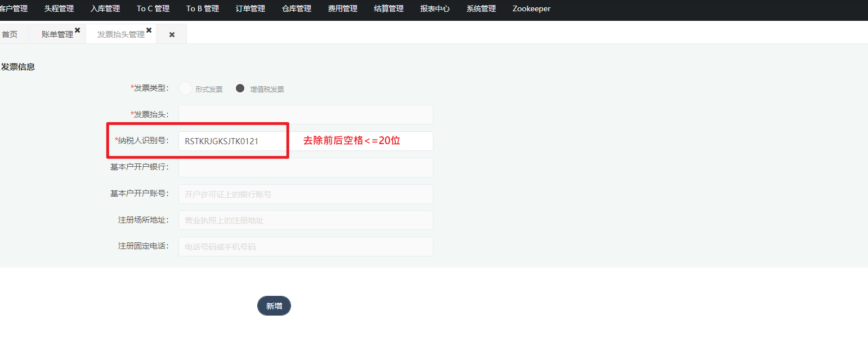The width and height of the screenshot is (868, 337).
Task: Focus the 注册场所地址 input field
Action: pyautogui.click(x=306, y=220)
